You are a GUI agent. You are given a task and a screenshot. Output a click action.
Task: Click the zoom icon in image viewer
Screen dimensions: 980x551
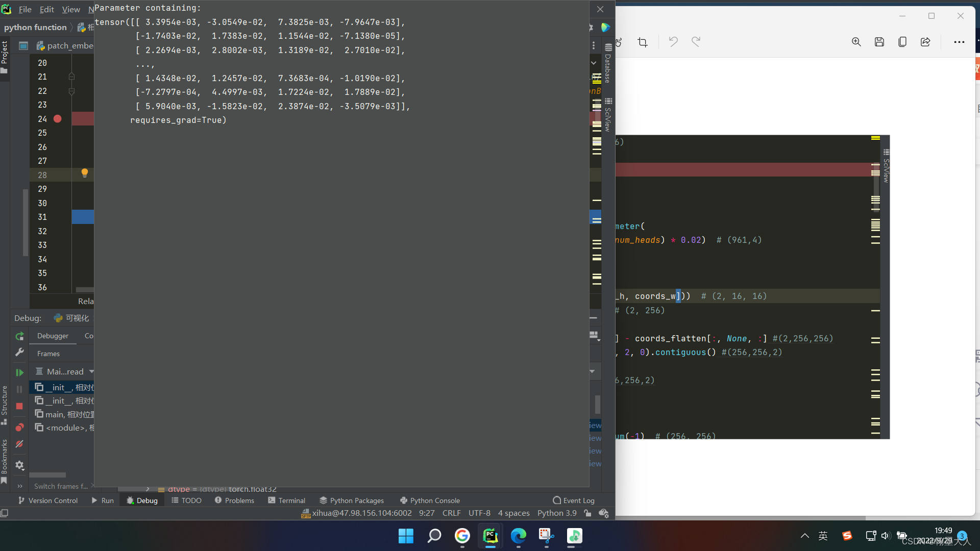[x=856, y=42]
